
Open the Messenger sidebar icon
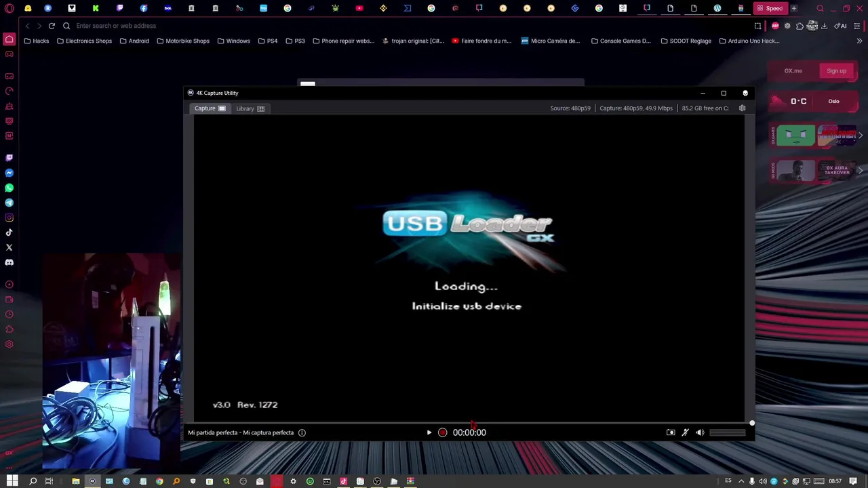pyautogui.click(x=9, y=173)
